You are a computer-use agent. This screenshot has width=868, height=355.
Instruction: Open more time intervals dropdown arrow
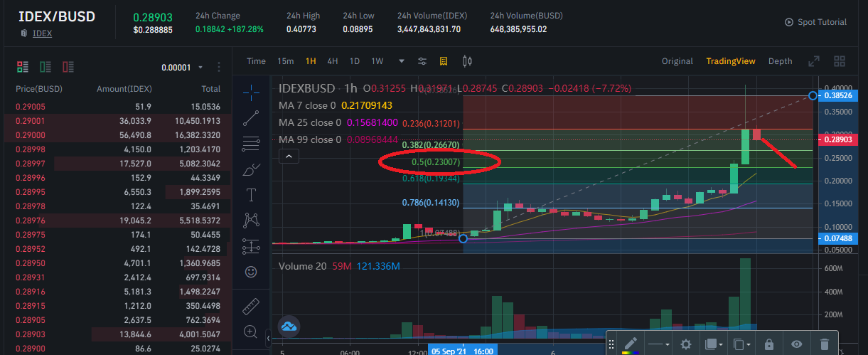pyautogui.click(x=402, y=61)
